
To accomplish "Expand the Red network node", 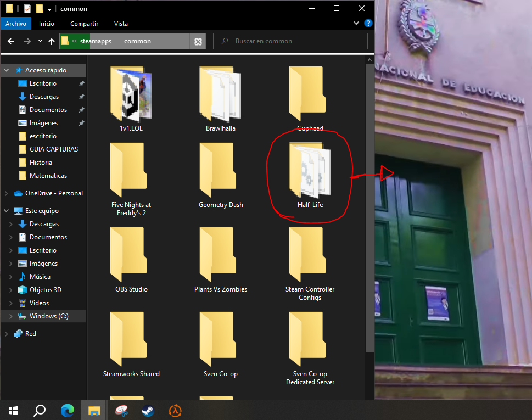I will 6,334.
